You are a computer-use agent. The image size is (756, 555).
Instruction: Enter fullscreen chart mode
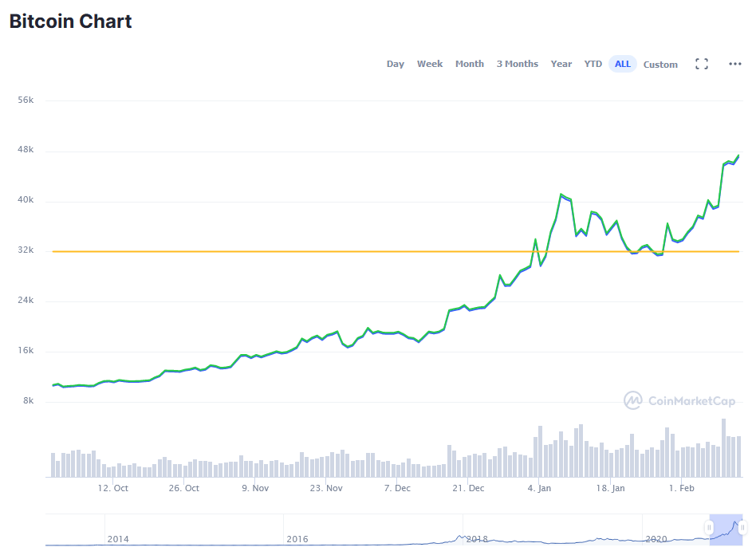pyautogui.click(x=702, y=65)
